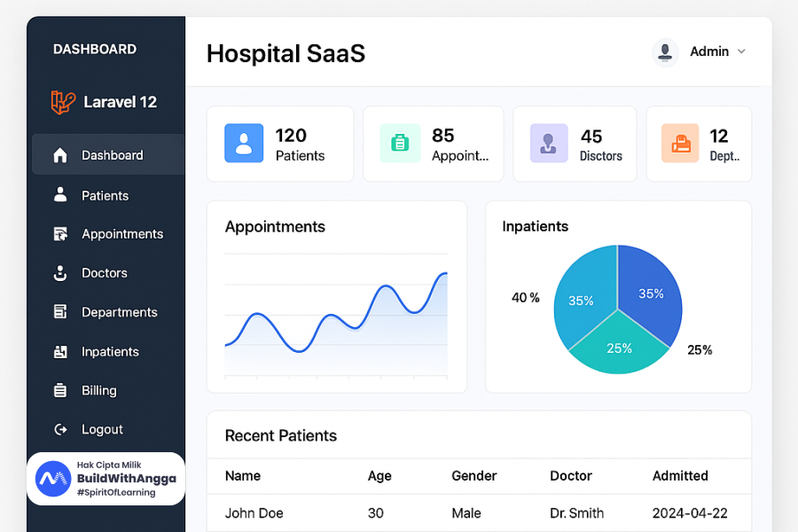The height and width of the screenshot is (532, 798).
Task: Click the dark blue 35% pie slice
Action: [650, 293]
